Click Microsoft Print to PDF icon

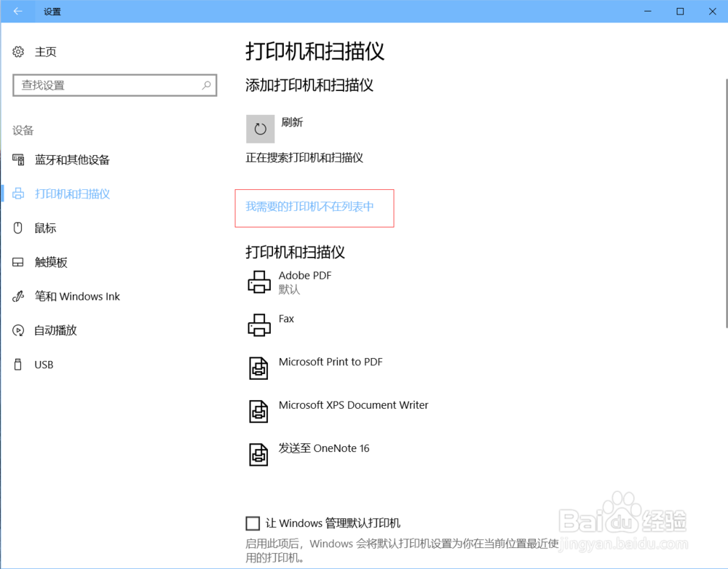(x=258, y=368)
